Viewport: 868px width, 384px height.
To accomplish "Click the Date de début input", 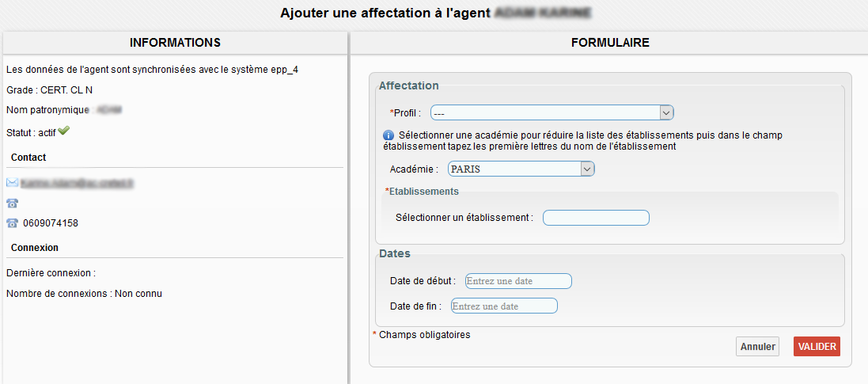I will point(517,281).
